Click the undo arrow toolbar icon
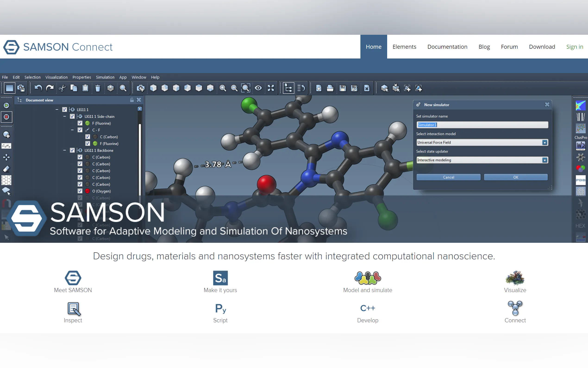588x368 pixels. (38, 88)
